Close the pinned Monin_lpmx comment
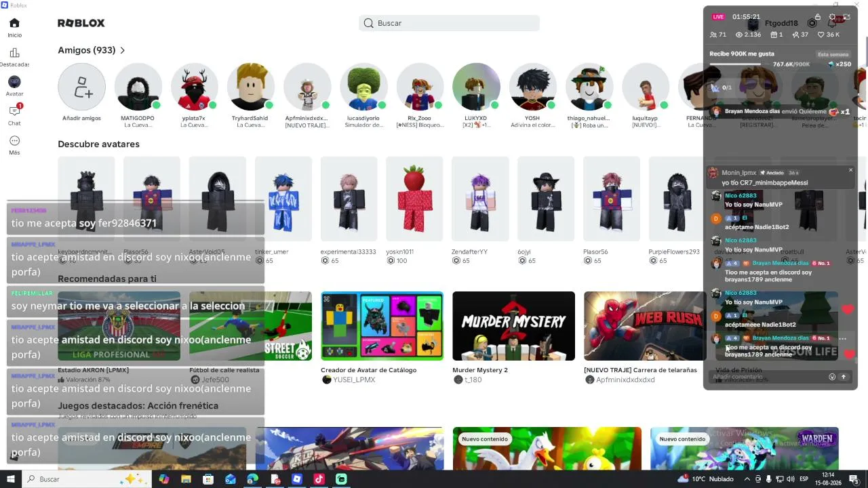This screenshot has height=488, width=868. [850, 170]
